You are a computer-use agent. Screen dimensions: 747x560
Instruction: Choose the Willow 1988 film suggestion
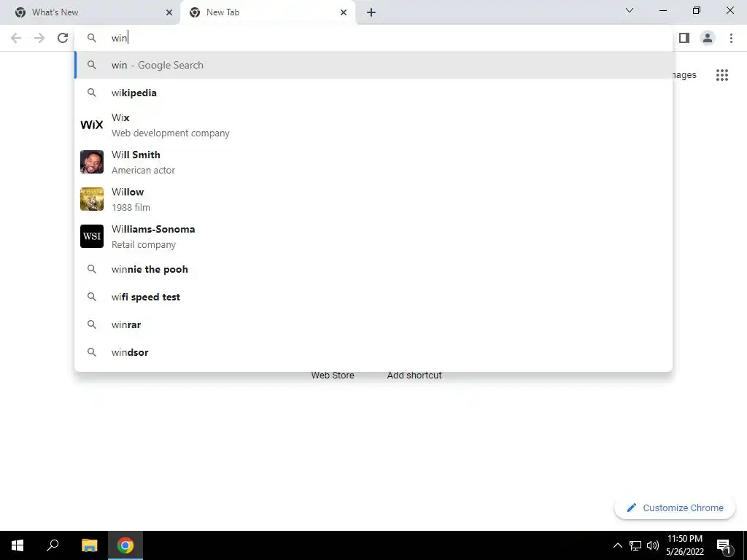373,200
